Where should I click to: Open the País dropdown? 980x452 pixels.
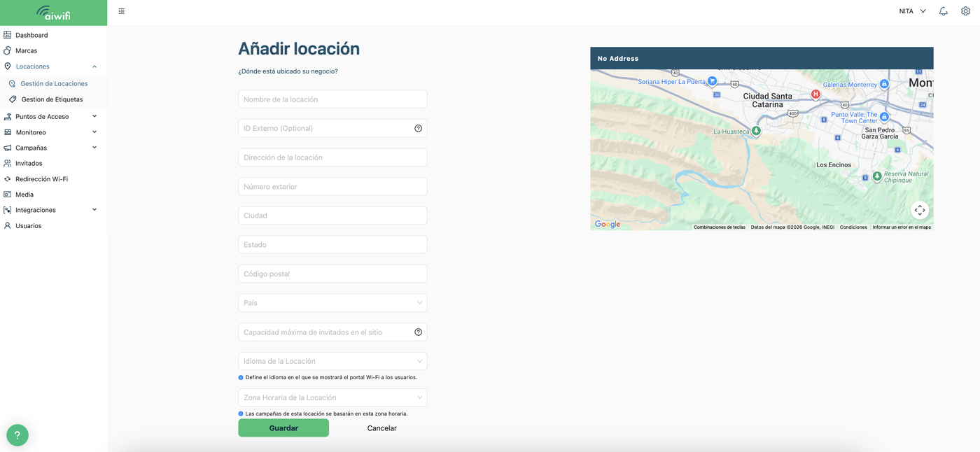332,303
